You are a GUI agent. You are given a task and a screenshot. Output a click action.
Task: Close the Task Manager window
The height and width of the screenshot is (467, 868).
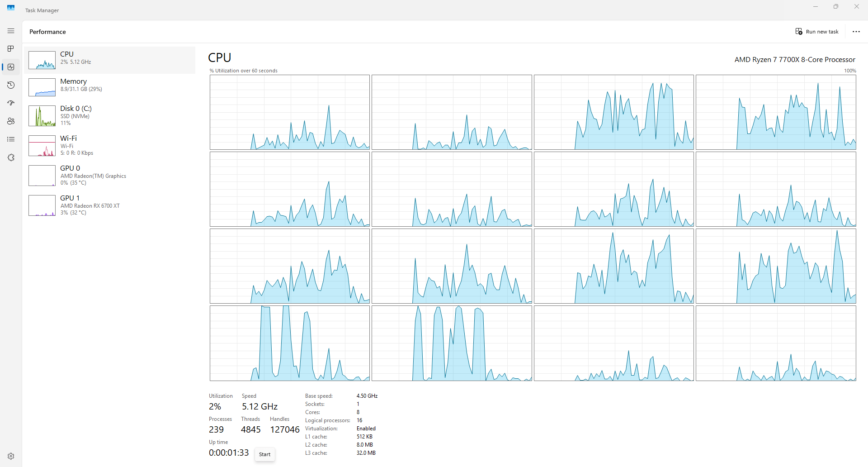857,7
